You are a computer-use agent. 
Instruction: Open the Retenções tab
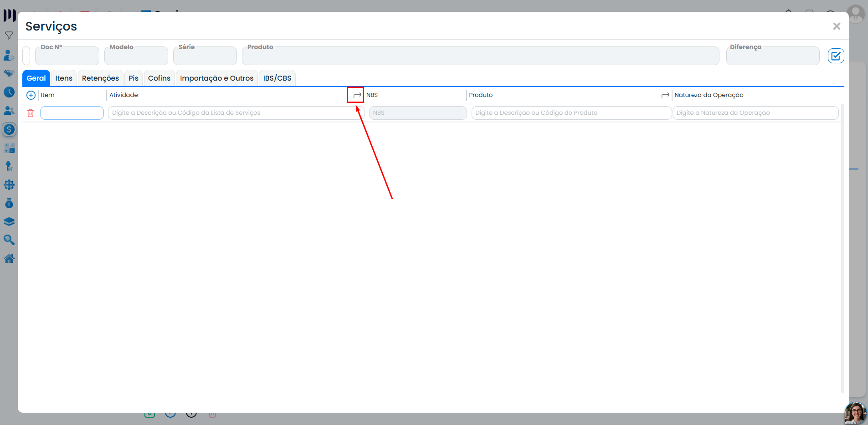point(100,78)
